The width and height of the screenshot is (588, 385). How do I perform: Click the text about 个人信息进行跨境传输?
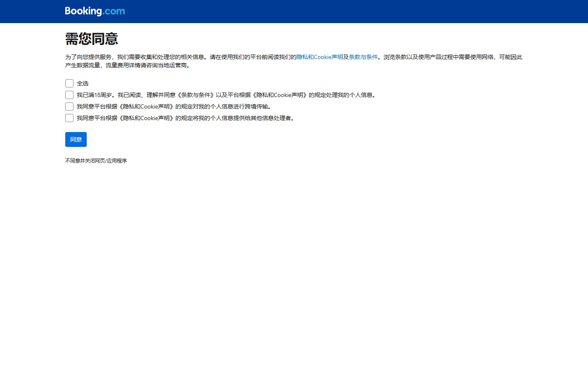point(175,106)
